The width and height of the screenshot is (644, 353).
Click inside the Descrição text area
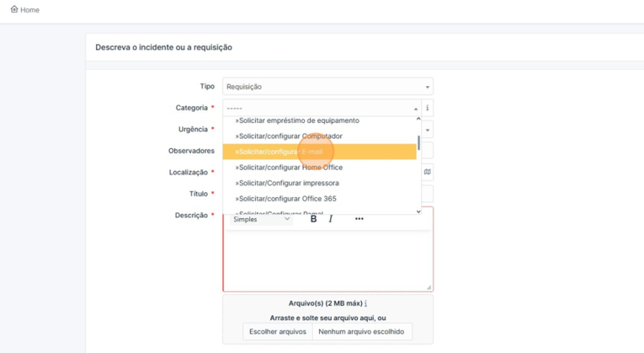coord(327,257)
